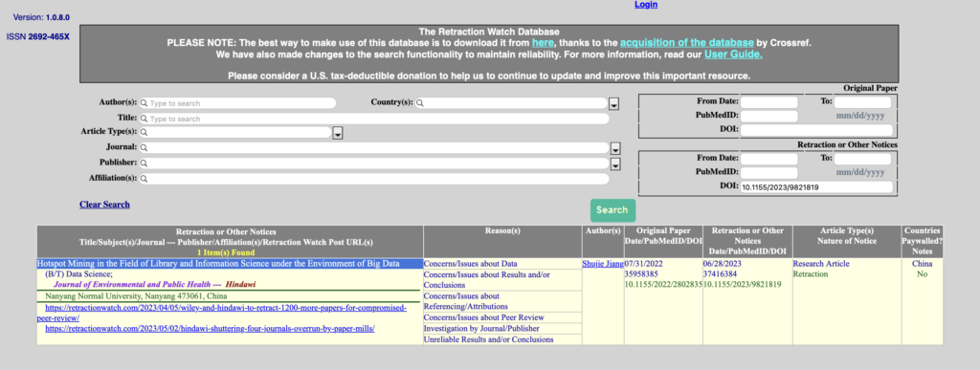980x370 pixels.
Task: Click into the Country(s) search field
Action: pos(511,103)
